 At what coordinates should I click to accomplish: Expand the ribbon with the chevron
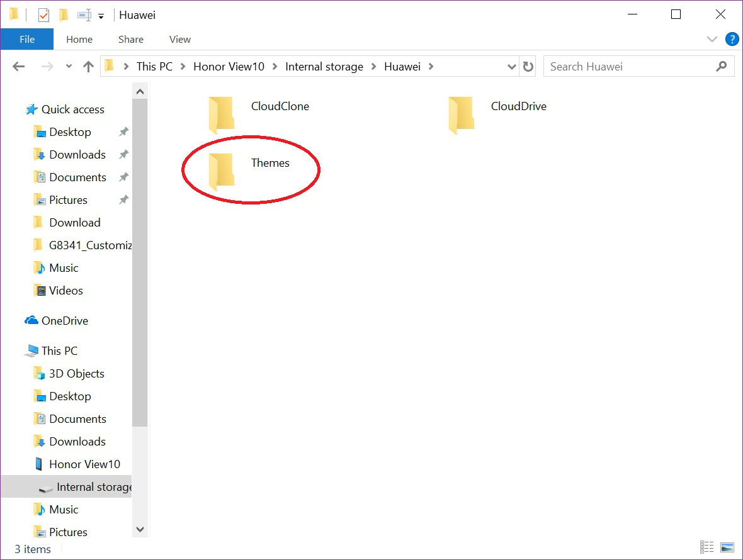712,39
